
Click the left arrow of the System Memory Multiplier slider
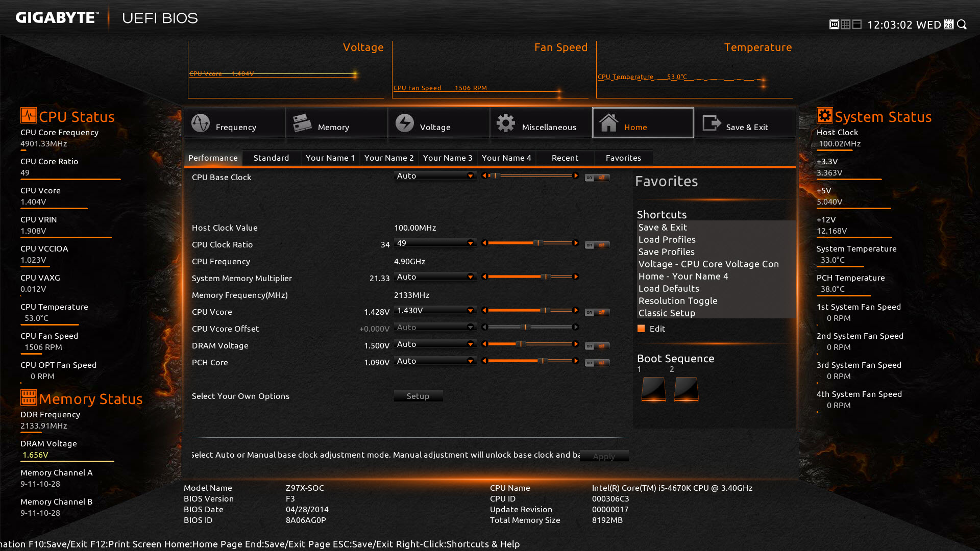[x=484, y=277]
